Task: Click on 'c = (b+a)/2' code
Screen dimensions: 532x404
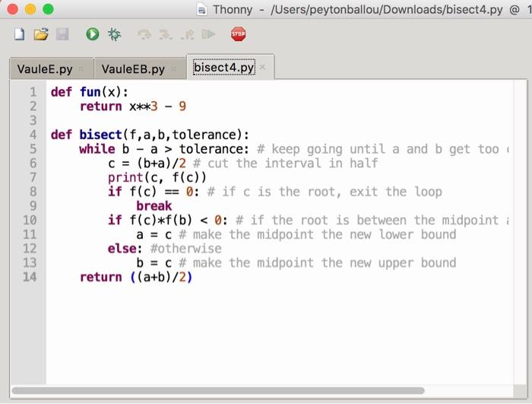Action: 147,164
